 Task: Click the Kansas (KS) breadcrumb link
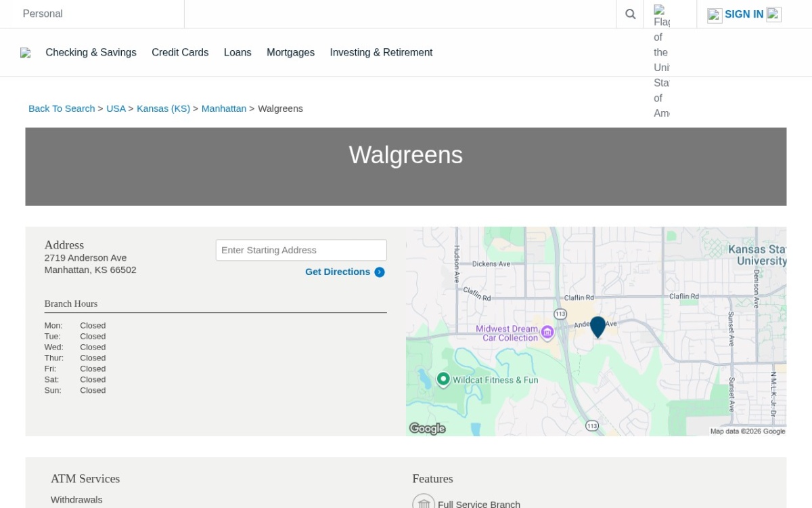click(x=163, y=108)
